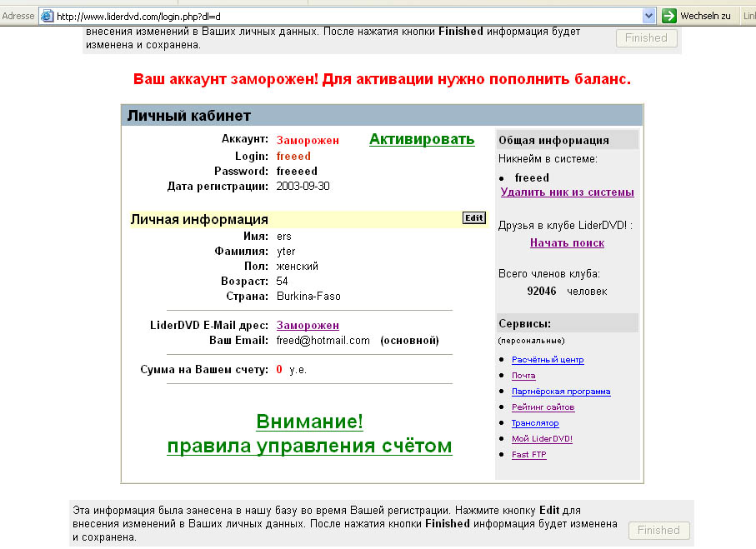Click the Активировать account link
756x549 pixels.
click(x=422, y=139)
